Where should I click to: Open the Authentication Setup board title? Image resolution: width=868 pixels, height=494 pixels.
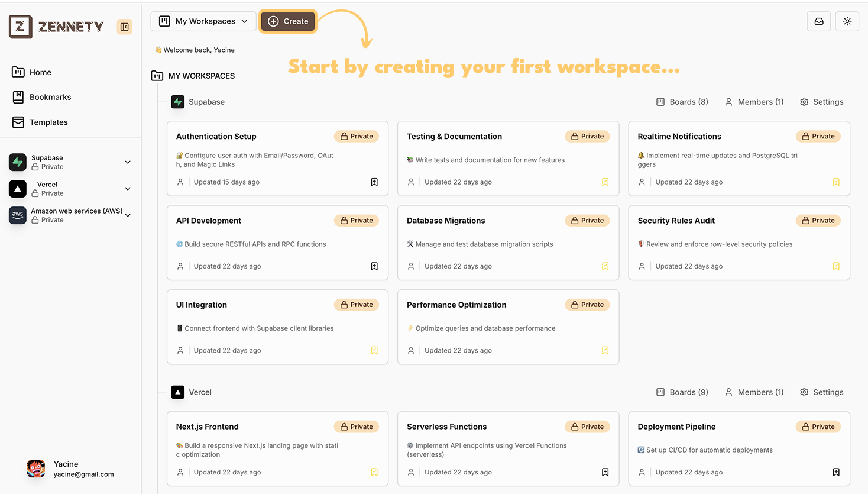pyautogui.click(x=216, y=137)
